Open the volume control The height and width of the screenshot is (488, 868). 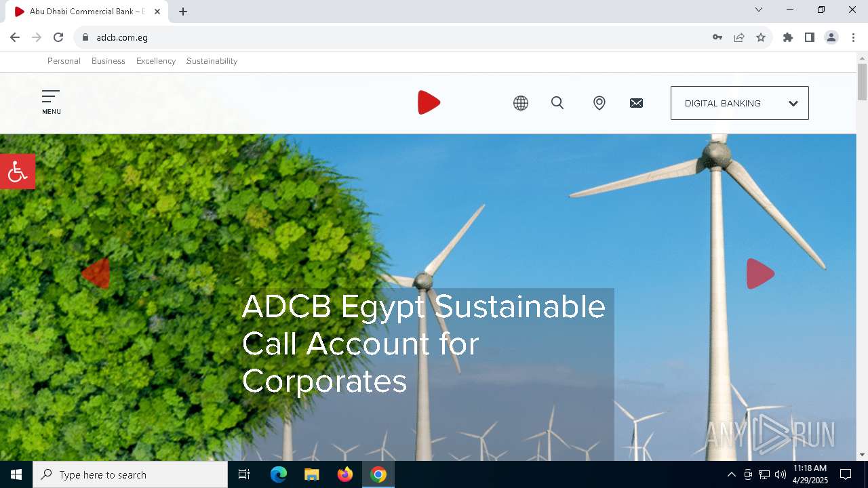(781, 474)
